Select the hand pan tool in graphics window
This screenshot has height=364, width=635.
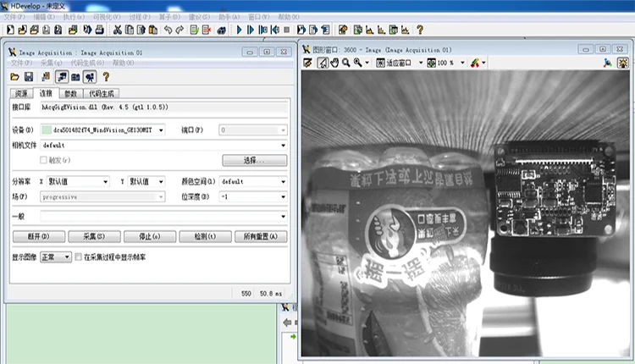point(334,63)
